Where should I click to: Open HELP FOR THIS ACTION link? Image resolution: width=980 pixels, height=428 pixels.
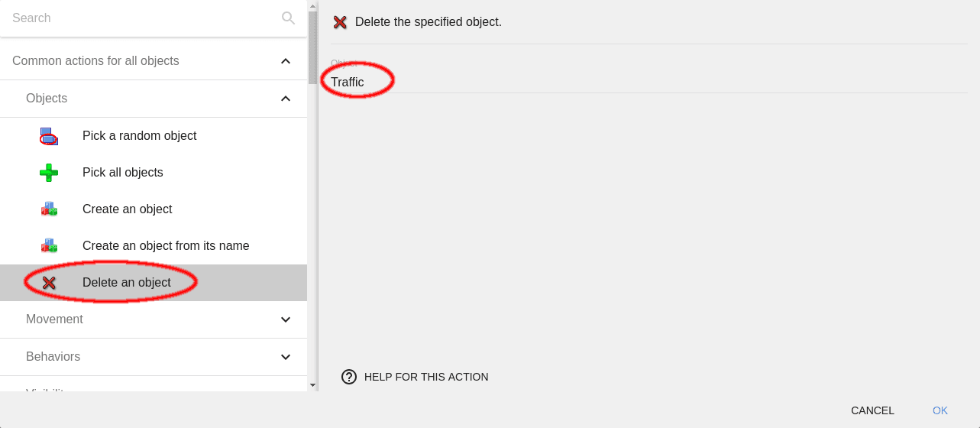(x=425, y=377)
